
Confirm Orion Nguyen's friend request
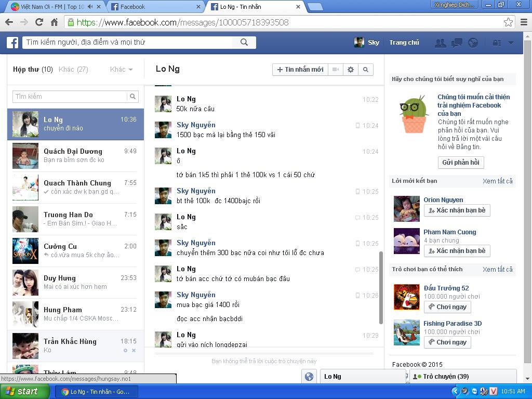pos(457,210)
